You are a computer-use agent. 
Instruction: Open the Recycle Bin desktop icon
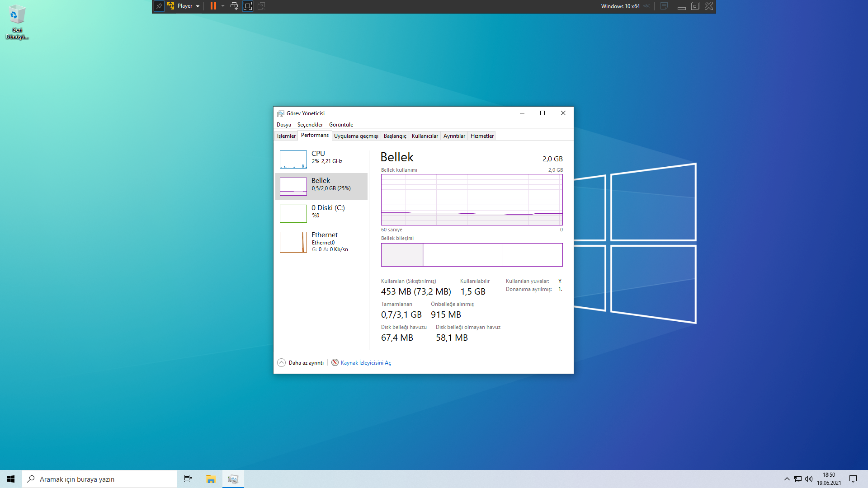tap(17, 22)
